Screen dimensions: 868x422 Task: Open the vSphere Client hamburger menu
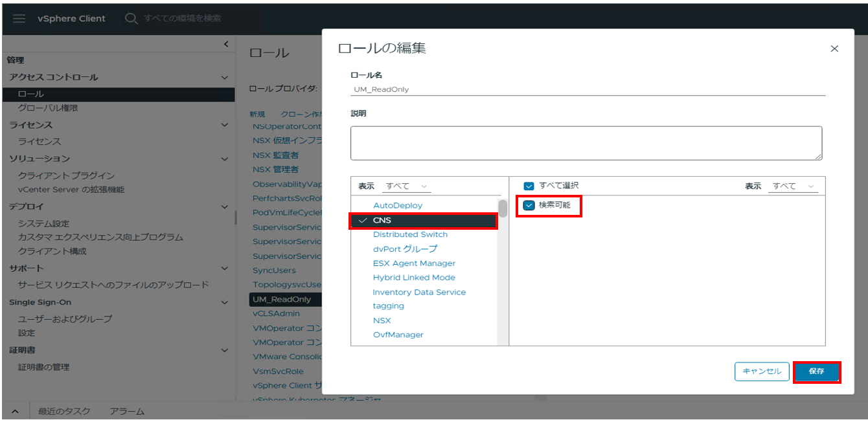[19, 19]
